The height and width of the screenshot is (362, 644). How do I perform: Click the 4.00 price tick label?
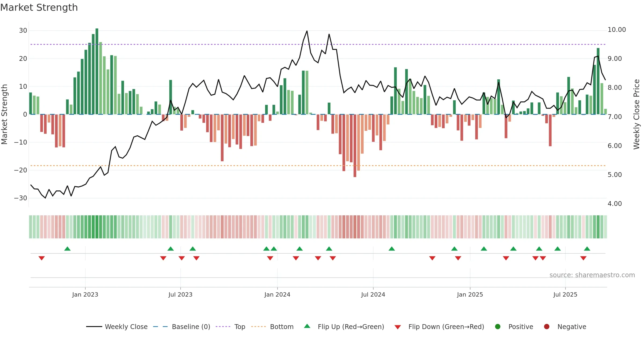[x=614, y=204]
